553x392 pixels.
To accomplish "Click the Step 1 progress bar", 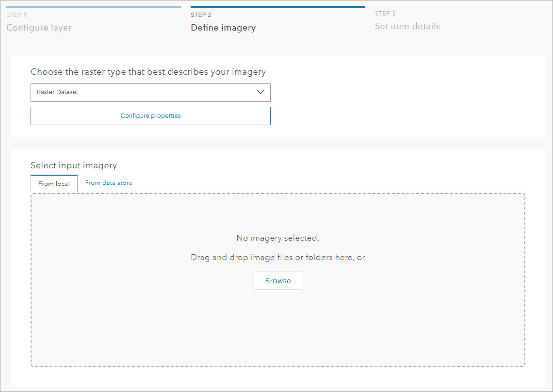I will click(x=93, y=6).
